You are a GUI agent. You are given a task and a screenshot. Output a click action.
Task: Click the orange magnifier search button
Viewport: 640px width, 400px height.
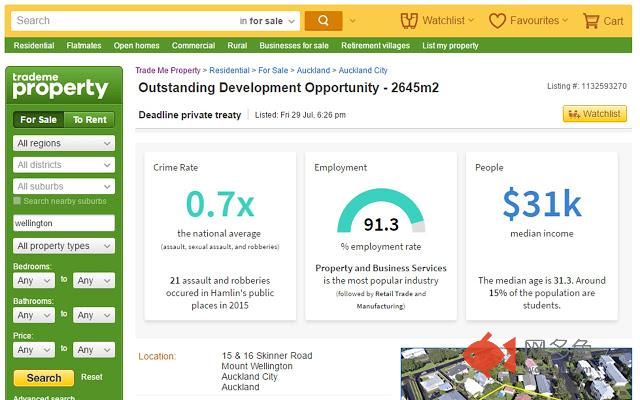(x=323, y=20)
